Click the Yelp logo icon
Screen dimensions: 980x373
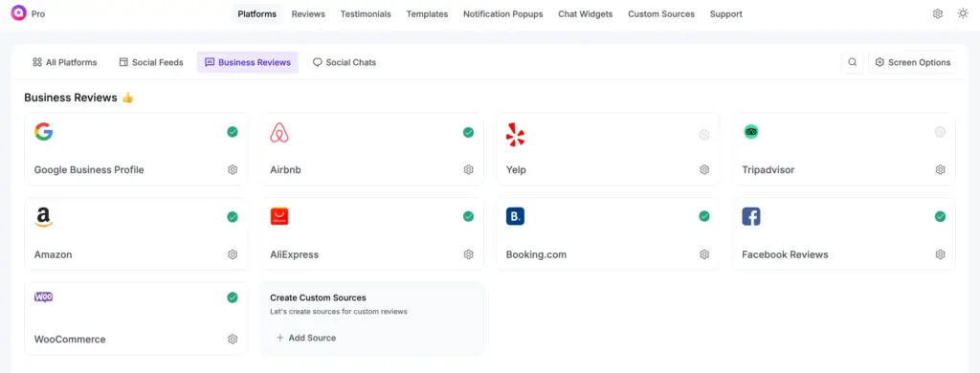pyautogui.click(x=515, y=134)
